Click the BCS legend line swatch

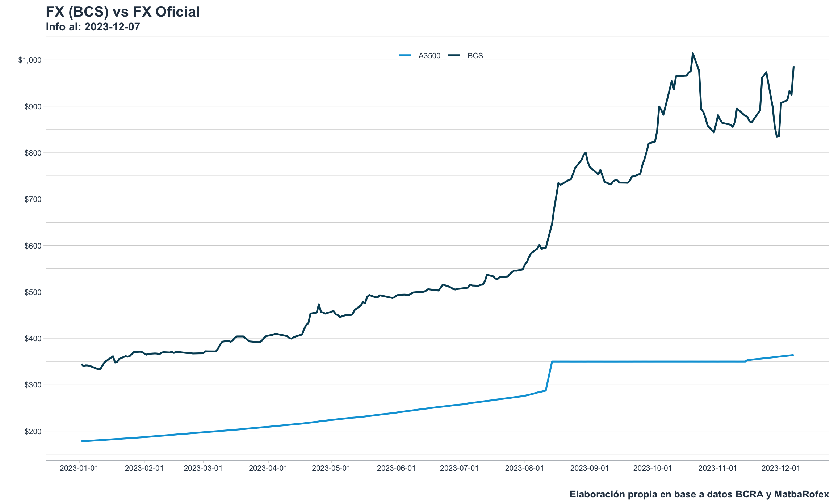[454, 56]
